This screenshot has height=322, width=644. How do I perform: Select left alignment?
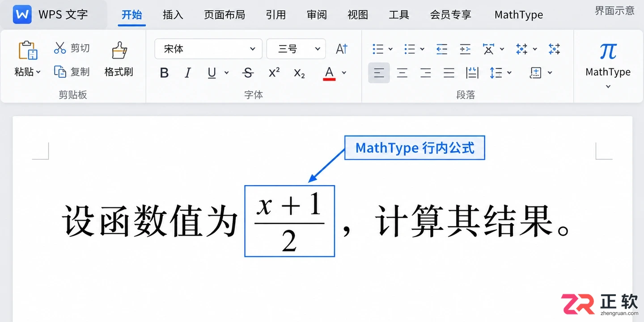click(x=379, y=72)
